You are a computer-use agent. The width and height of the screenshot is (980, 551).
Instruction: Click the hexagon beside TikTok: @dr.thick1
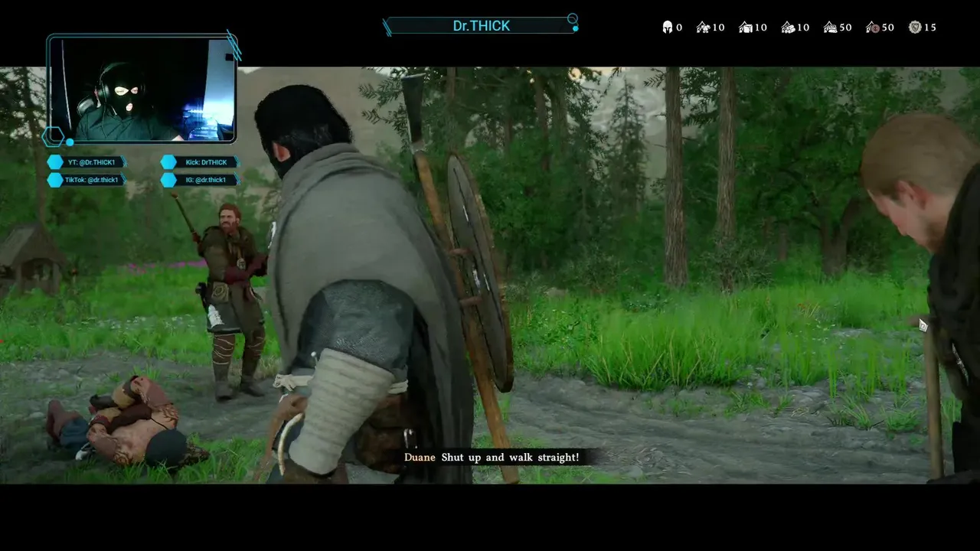(x=55, y=180)
